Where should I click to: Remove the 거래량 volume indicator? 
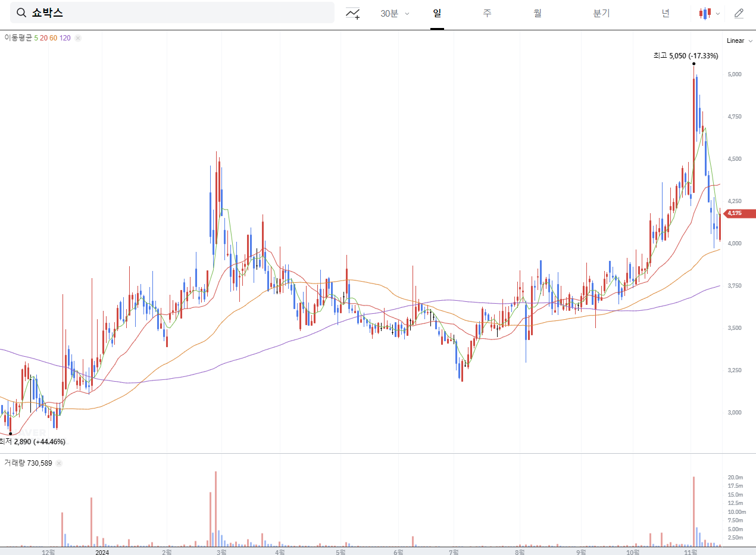(59, 463)
